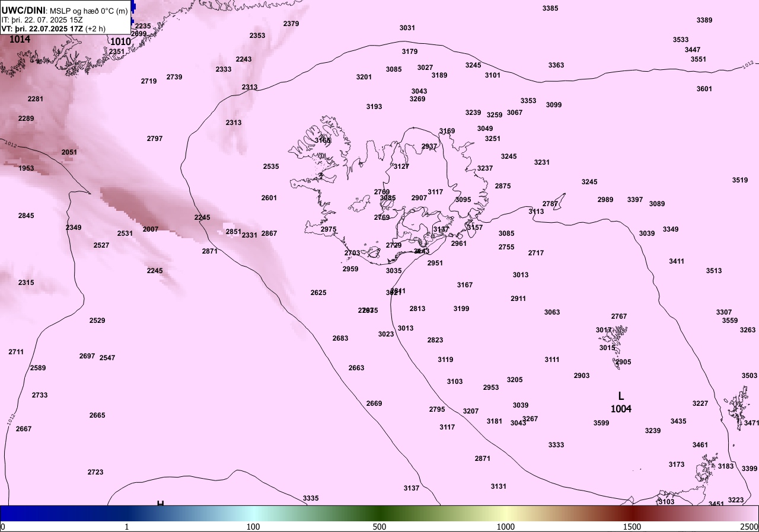Viewport: 759px width, 532px height.
Task: Click the height value 2739
Action: [174, 77]
